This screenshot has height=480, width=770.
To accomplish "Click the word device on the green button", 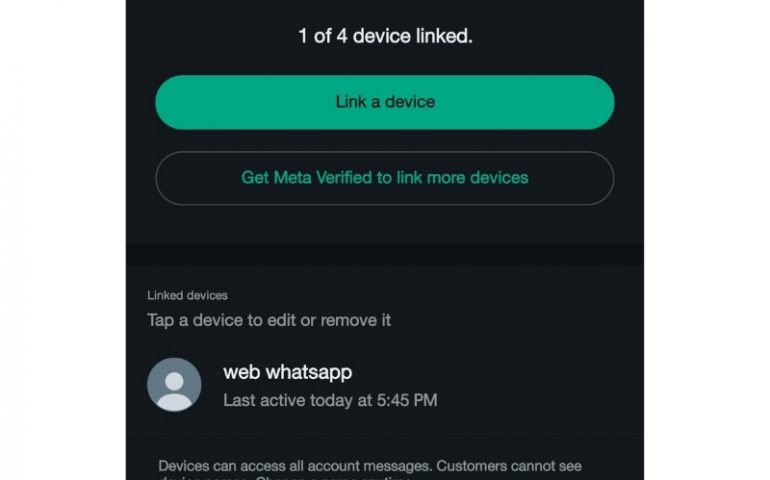I will [x=410, y=102].
